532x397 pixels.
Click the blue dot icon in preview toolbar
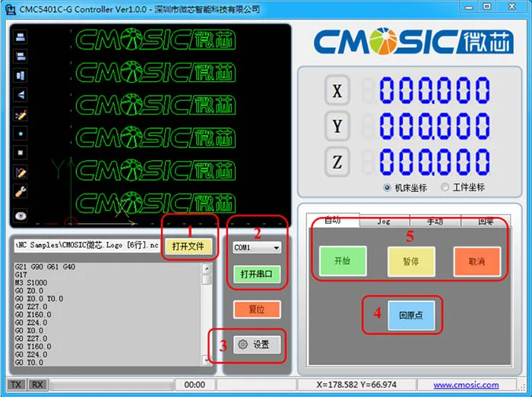pos(21,134)
